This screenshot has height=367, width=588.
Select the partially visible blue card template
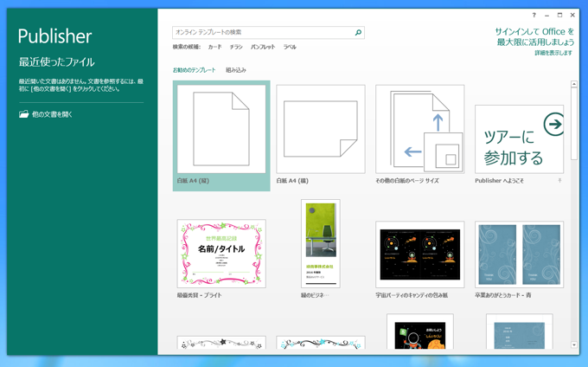click(x=519, y=332)
